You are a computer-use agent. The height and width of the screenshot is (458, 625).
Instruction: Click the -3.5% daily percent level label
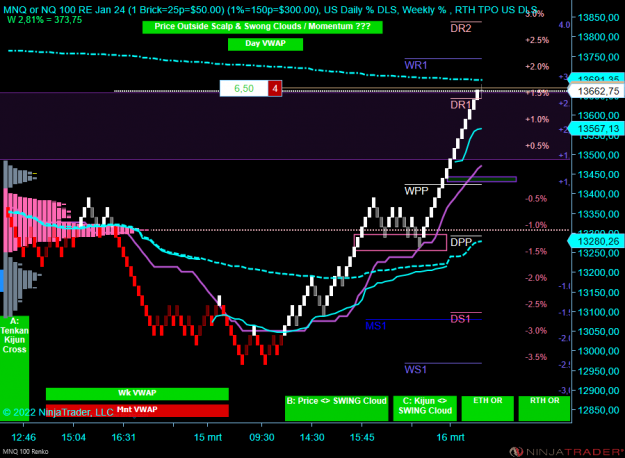(536, 357)
